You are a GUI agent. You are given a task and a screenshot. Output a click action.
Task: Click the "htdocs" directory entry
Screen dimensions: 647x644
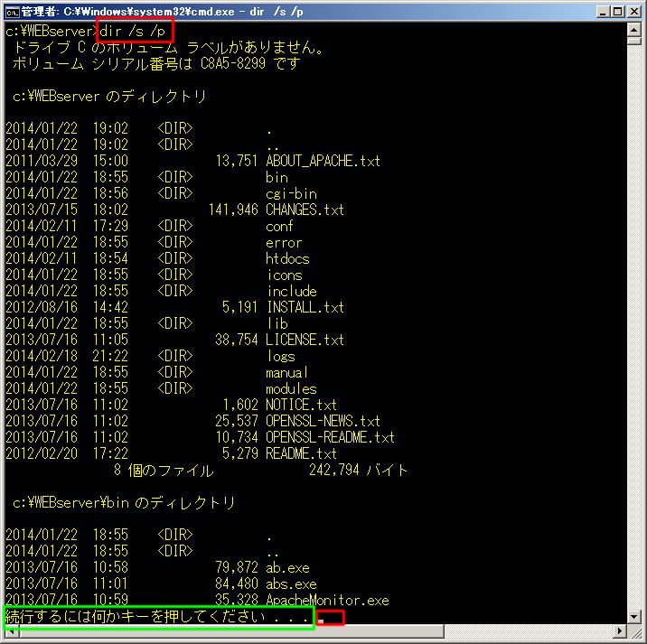287,258
